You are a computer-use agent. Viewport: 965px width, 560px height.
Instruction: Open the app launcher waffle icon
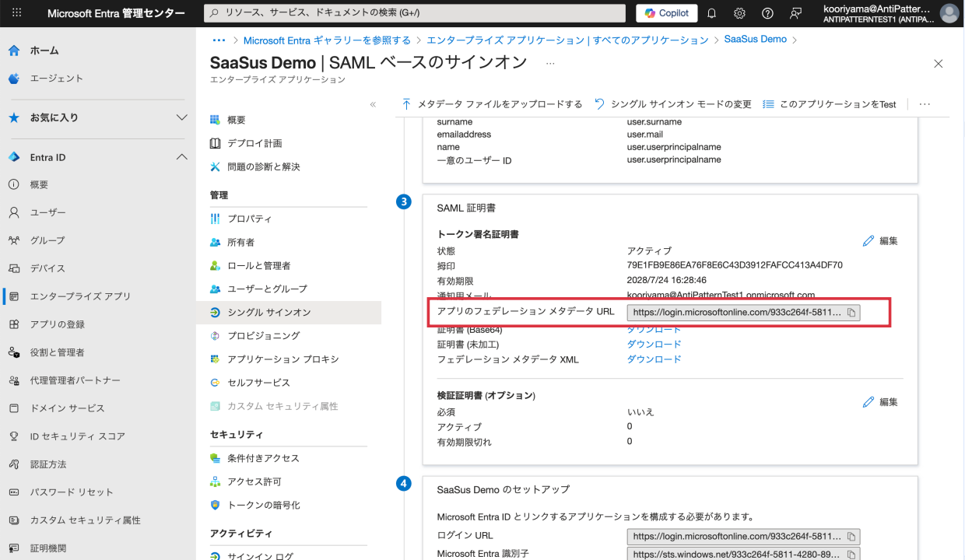[x=17, y=13]
